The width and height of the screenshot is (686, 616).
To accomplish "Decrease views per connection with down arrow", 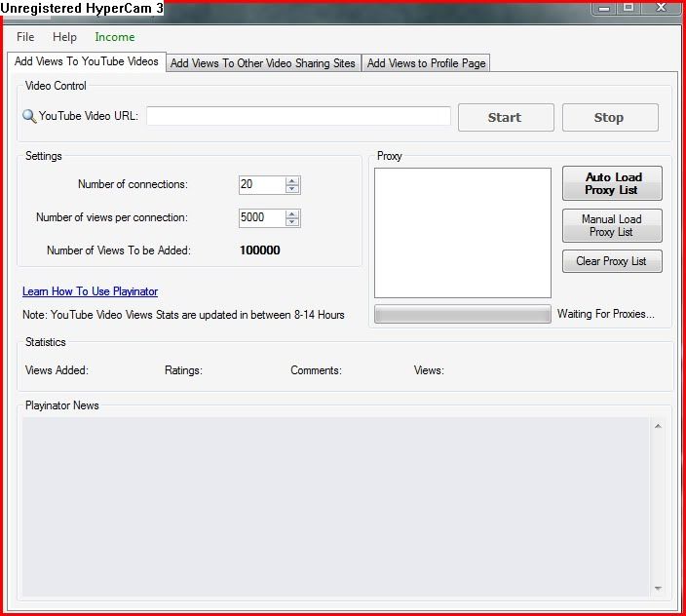I will 292,222.
